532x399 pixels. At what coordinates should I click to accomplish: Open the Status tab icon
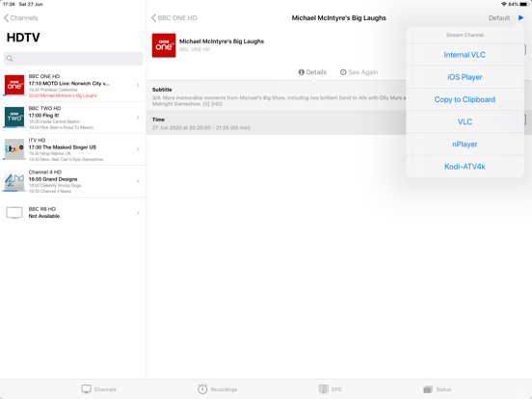[428, 389]
